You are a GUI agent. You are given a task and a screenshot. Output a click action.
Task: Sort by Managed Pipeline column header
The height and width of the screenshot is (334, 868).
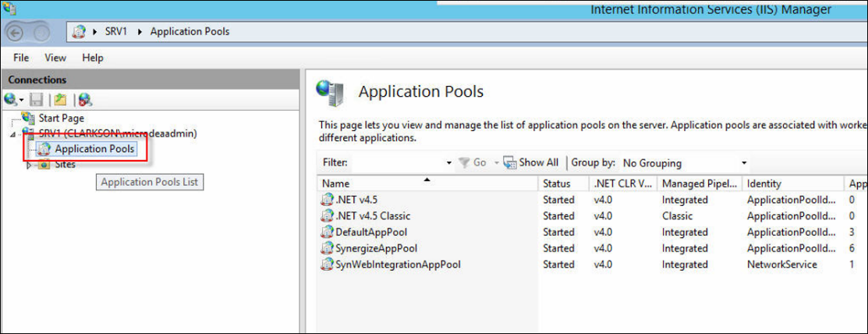pyautogui.click(x=700, y=183)
